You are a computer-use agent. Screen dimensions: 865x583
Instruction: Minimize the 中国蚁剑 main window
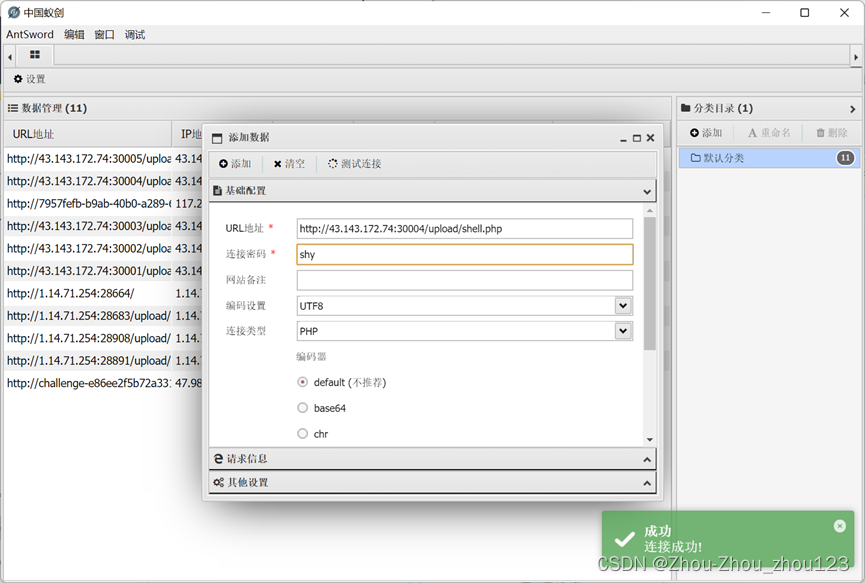click(x=766, y=13)
